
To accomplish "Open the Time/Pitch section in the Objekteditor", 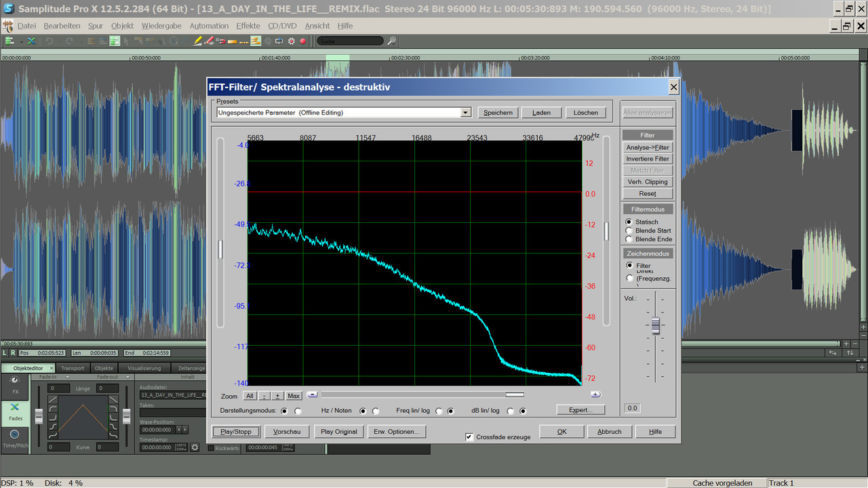I will (15, 440).
